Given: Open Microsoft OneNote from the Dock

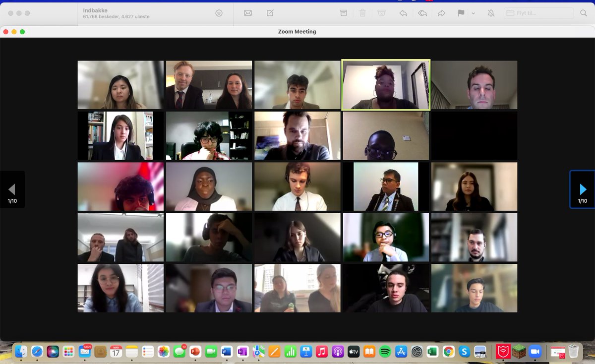Looking at the screenshot, I should click(242, 352).
